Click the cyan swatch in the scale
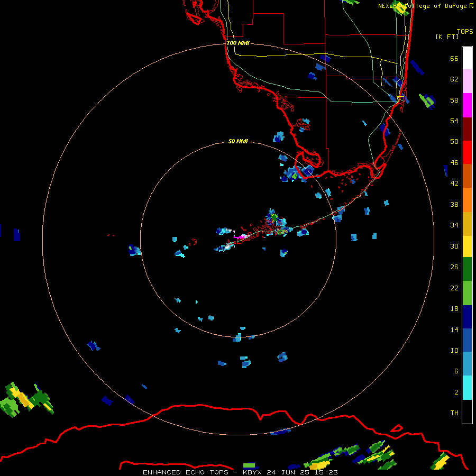This screenshot has height=476, width=476. [467, 388]
